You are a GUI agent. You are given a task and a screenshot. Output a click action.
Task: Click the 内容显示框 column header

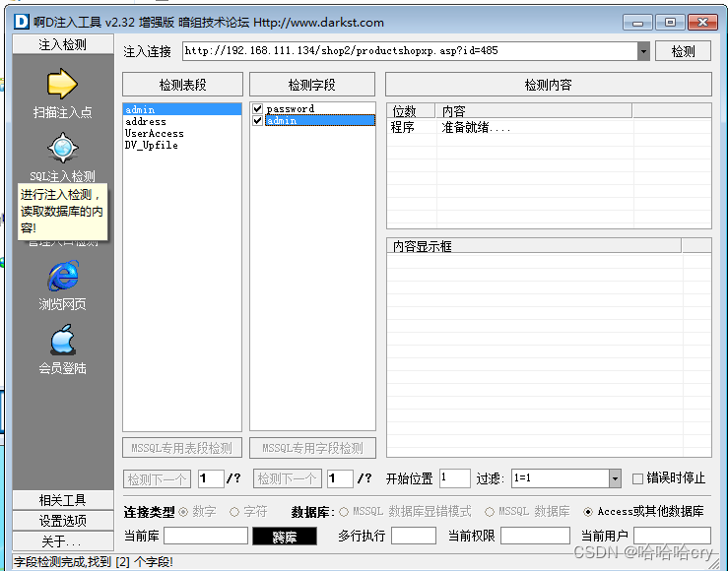point(534,246)
